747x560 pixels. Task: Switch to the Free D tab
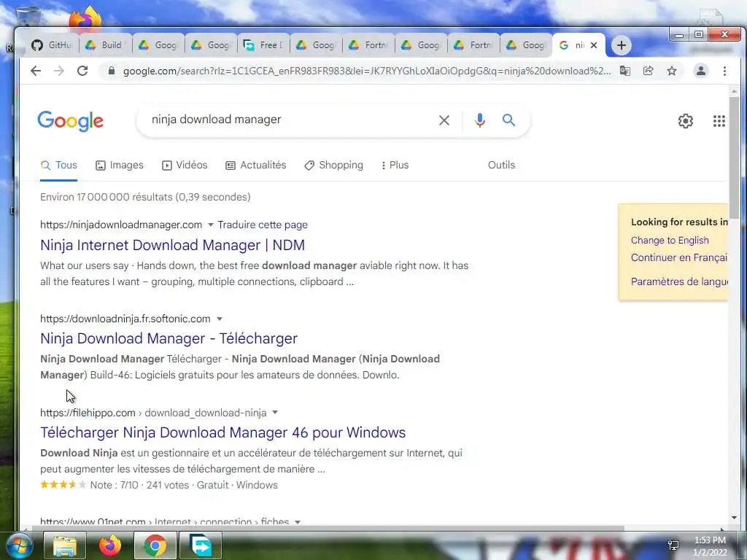click(x=263, y=45)
